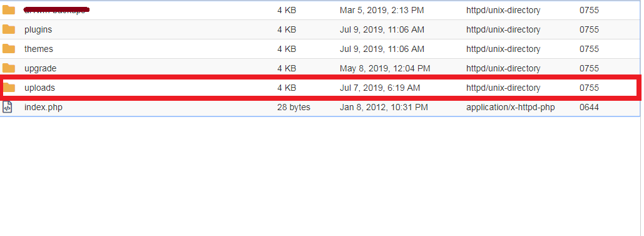
Task: Click the index.php file icon
Action: pos(8,107)
